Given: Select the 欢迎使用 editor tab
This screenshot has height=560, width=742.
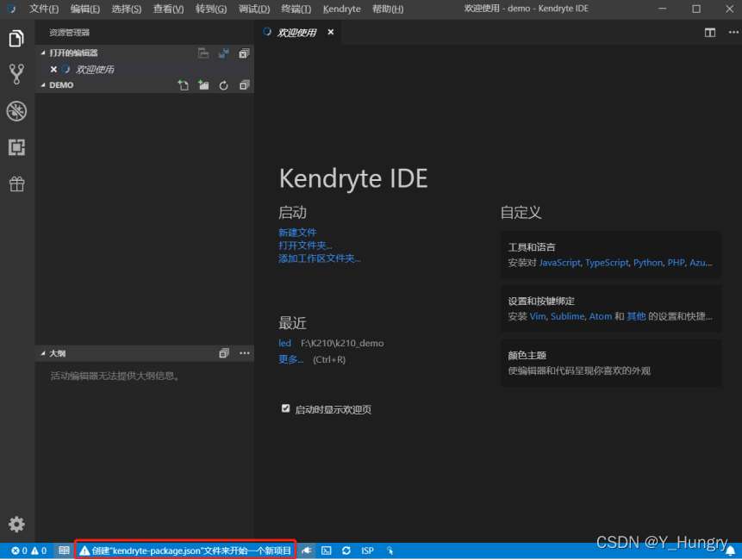Looking at the screenshot, I should pos(296,32).
